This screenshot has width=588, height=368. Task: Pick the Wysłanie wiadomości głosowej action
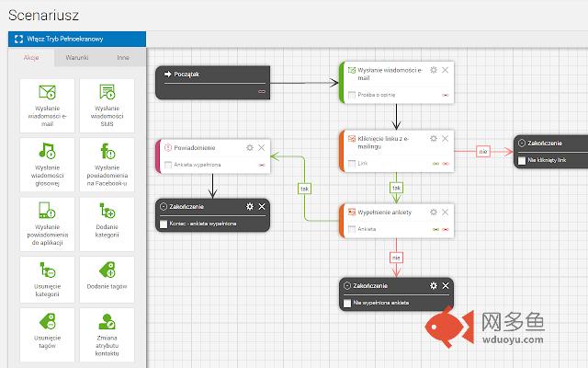(x=47, y=165)
